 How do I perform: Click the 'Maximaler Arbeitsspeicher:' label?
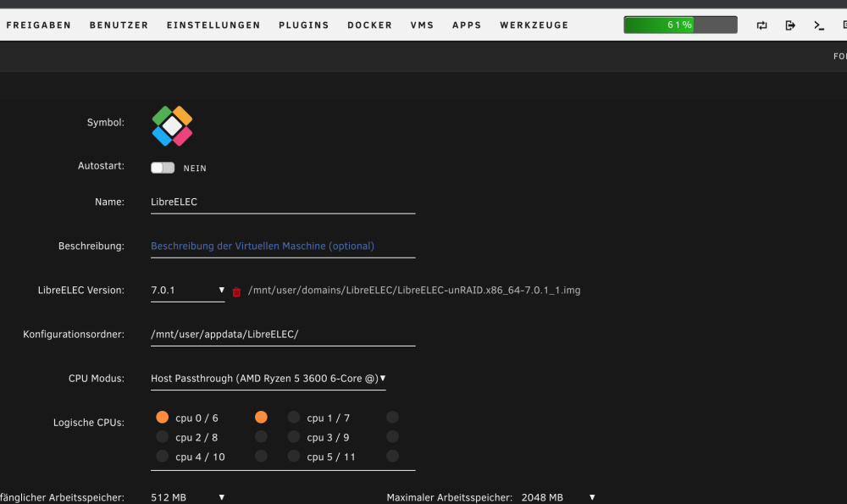(450, 497)
